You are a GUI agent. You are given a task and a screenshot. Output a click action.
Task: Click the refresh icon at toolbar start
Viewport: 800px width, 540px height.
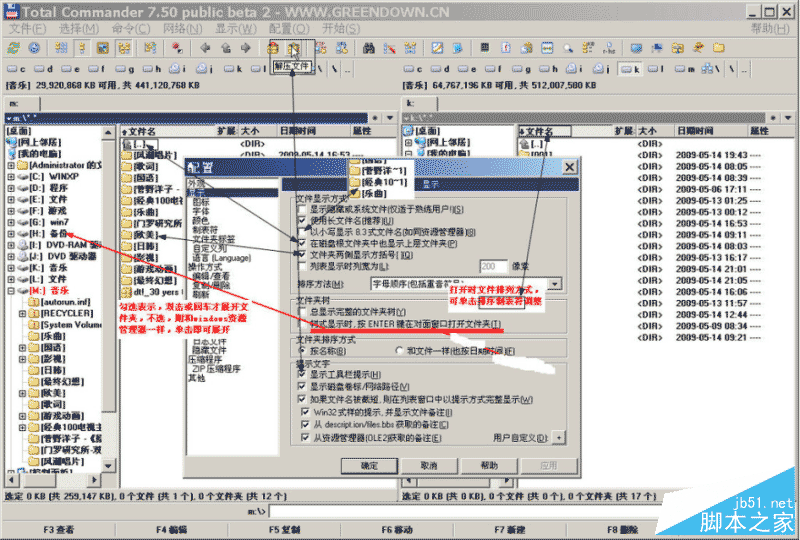[x=13, y=48]
